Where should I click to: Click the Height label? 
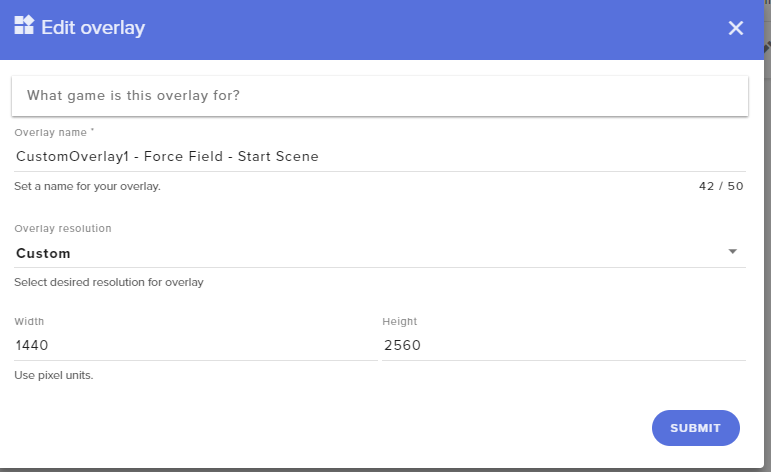click(x=400, y=322)
